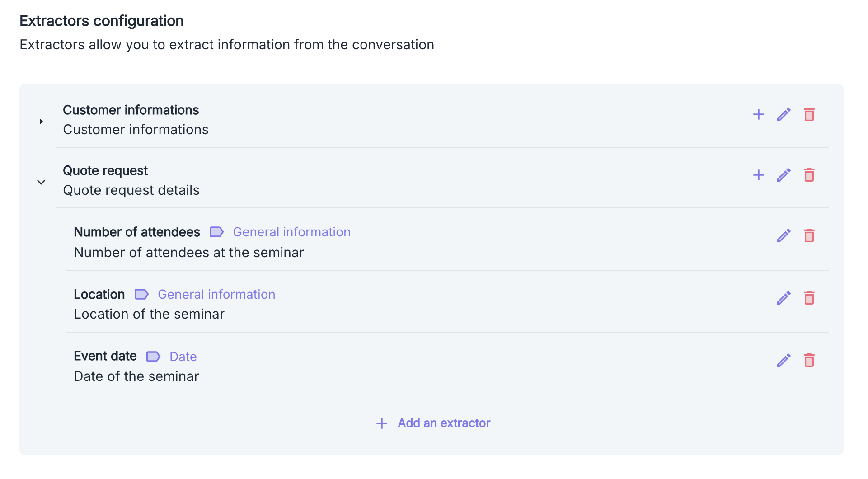This screenshot has width=868, height=479.
Task: Delete the Number of attendees extractor
Action: (x=809, y=235)
